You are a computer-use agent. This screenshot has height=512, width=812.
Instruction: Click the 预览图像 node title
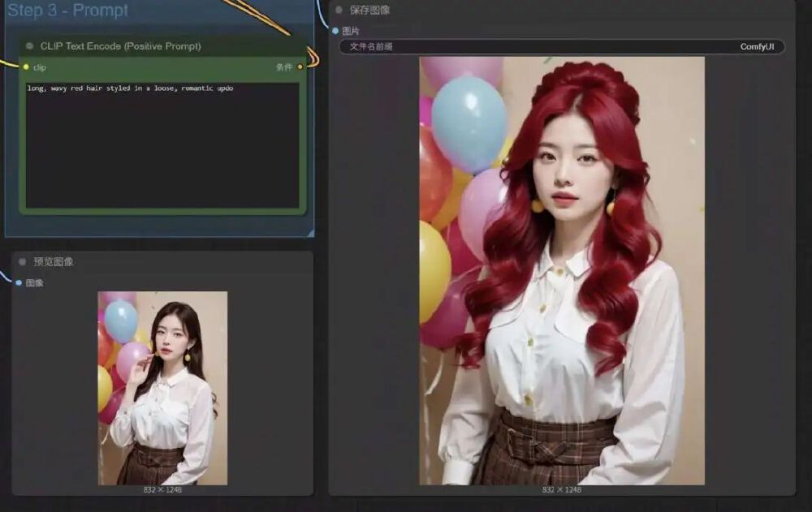click(x=54, y=262)
